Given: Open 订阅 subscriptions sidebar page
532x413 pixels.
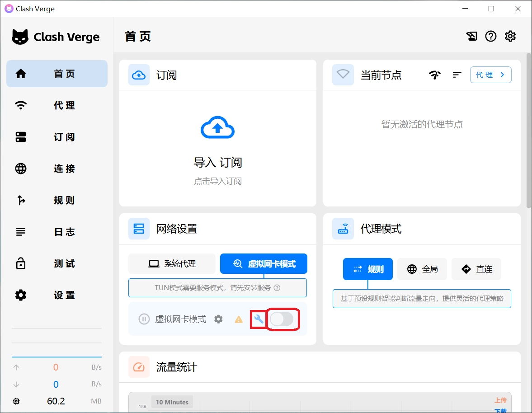Looking at the screenshot, I should point(56,136).
